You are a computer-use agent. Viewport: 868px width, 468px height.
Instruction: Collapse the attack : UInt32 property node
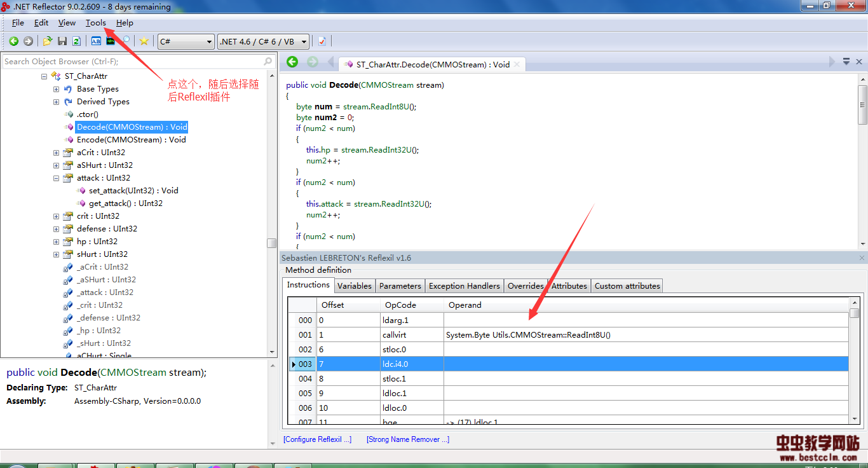tap(56, 178)
